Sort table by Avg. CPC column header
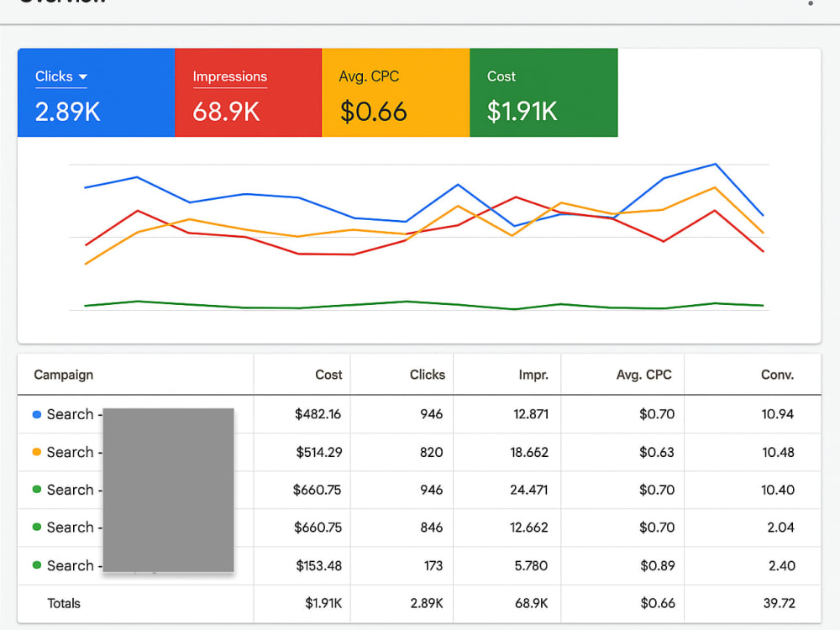 [643, 375]
